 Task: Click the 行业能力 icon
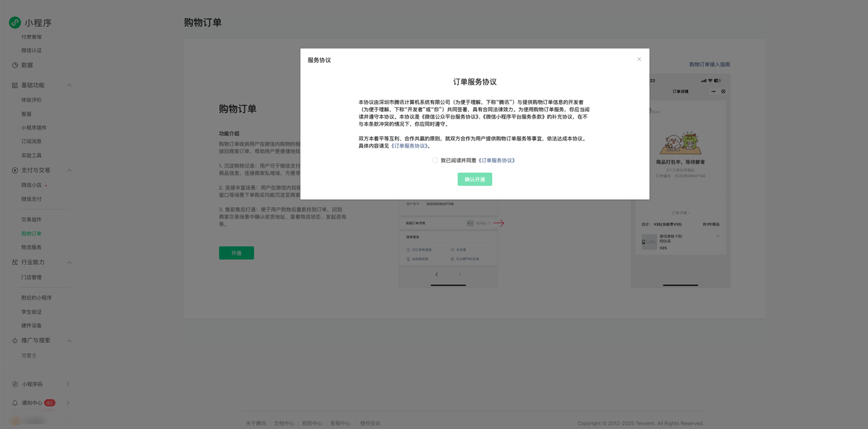coord(15,262)
